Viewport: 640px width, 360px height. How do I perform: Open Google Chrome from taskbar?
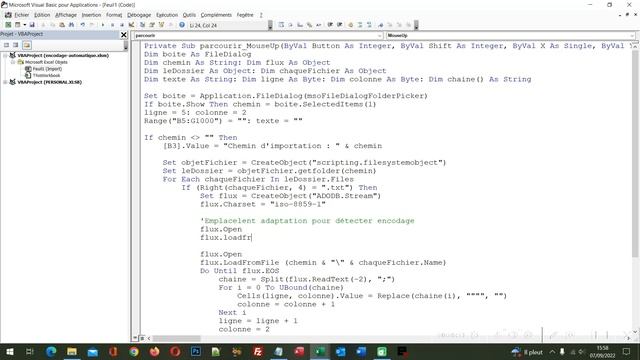134,351
